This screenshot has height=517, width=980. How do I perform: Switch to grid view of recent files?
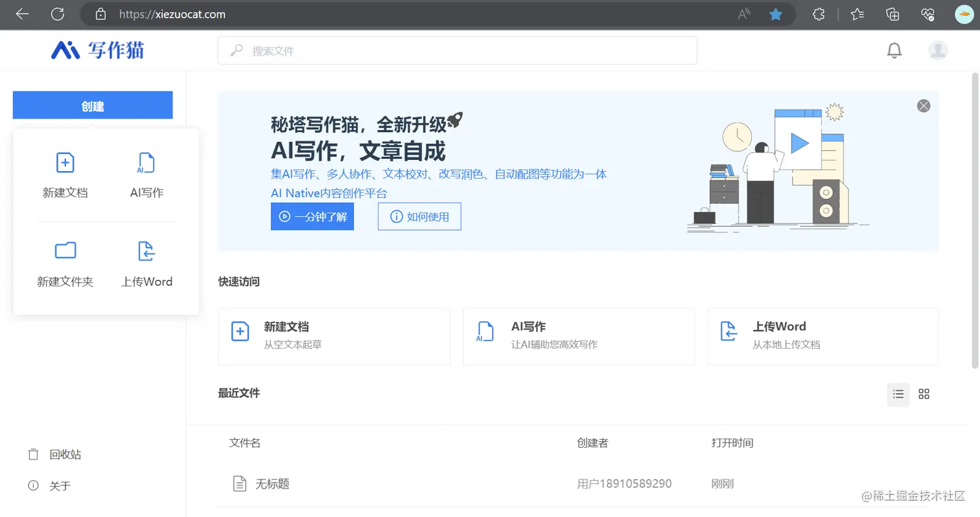924,394
